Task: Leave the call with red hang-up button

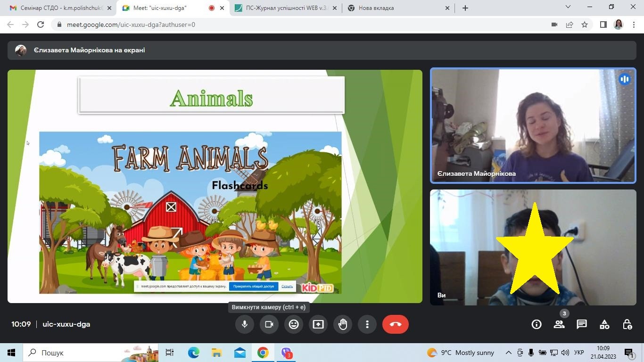Action: pyautogui.click(x=396, y=324)
